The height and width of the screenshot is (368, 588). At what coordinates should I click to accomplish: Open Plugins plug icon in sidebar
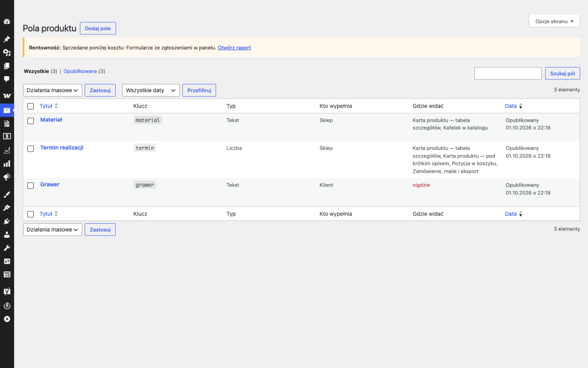pos(7,221)
